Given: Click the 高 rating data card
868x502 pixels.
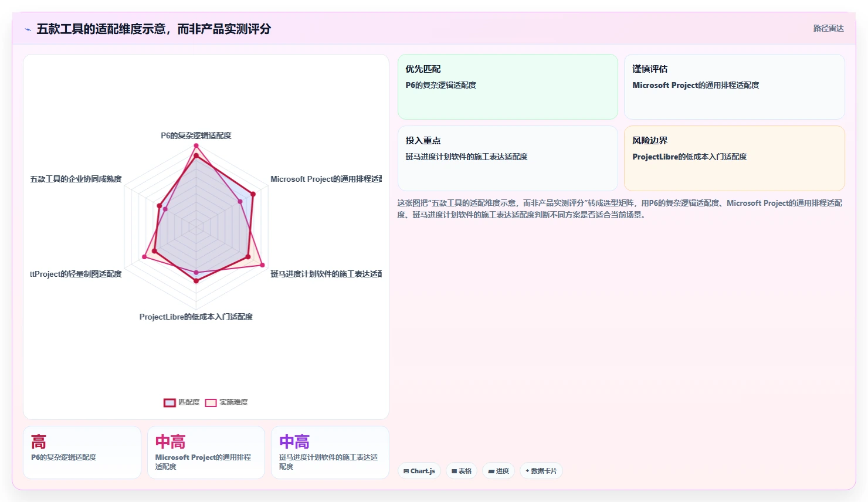Looking at the screenshot, I should pyautogui.click(x=82, y=452).
